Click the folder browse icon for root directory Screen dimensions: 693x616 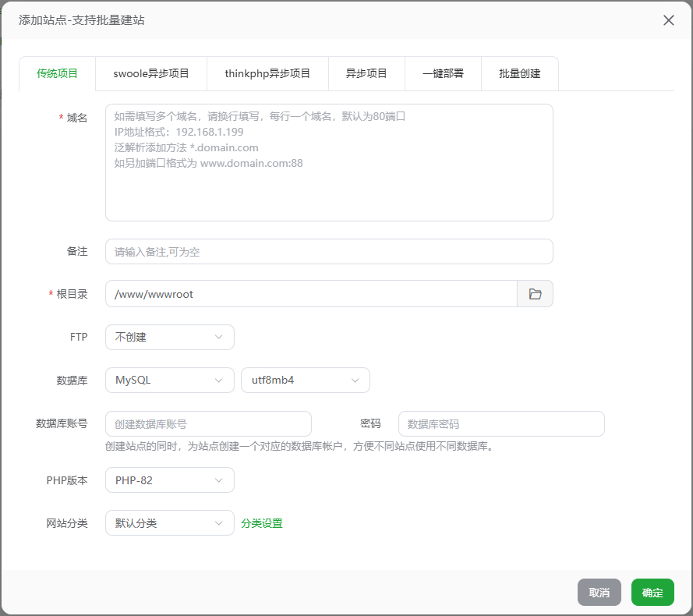(535, 294)
